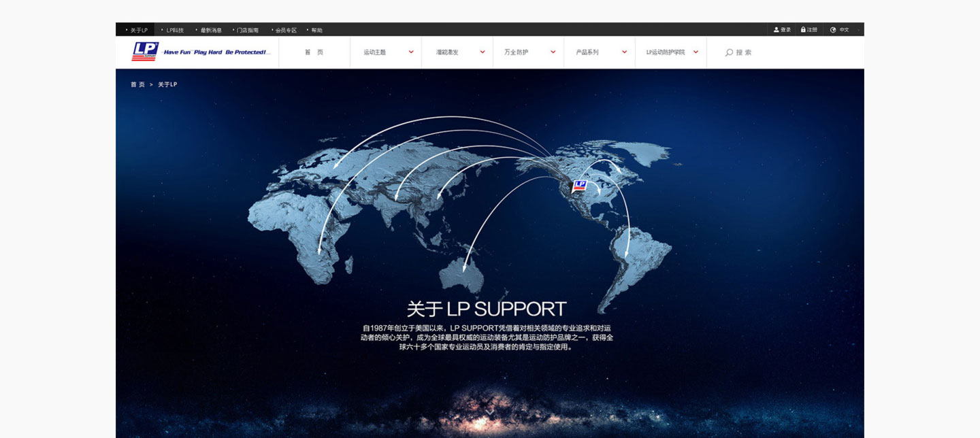
Task: Expand the 潜能激发 dropdown arrow
Action: (483, 52)
